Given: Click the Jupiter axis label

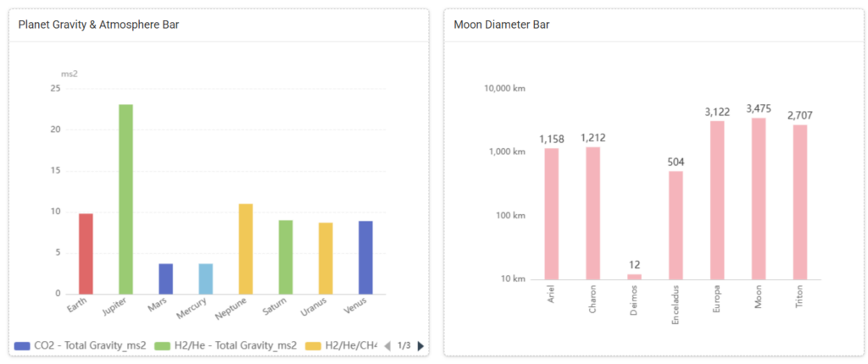Looking at the screenshot, I should (114, 309).
